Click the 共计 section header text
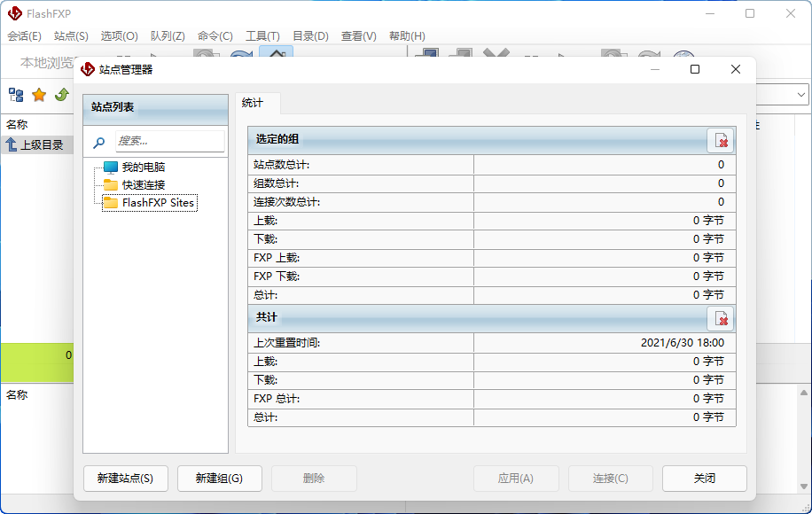 tap(266, 316)
